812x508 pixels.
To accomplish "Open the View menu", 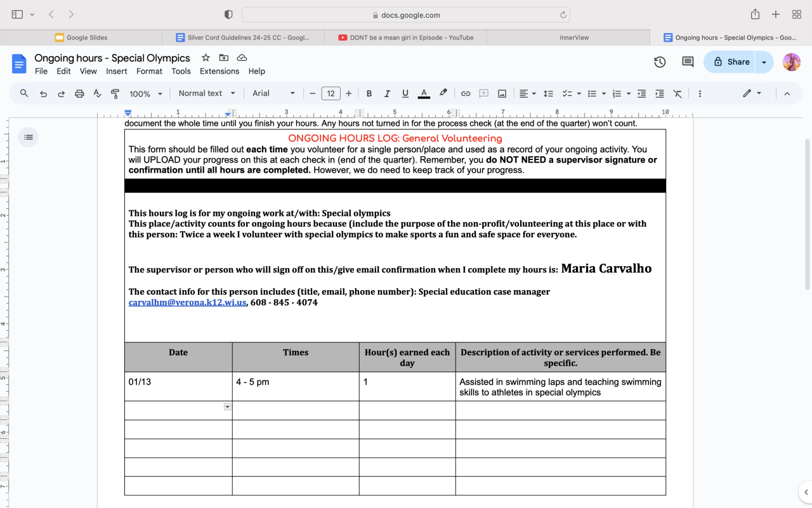I will [x=88, y=71].
